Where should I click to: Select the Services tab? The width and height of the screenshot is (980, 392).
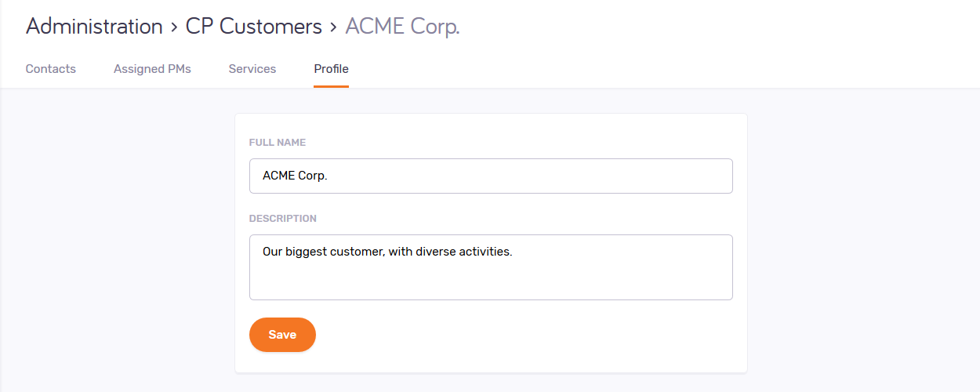(252, 69)
